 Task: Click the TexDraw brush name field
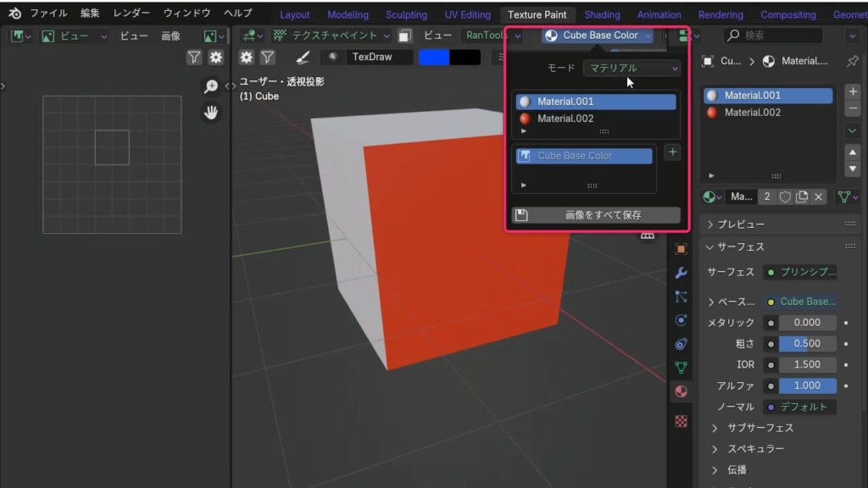[380, 57]
